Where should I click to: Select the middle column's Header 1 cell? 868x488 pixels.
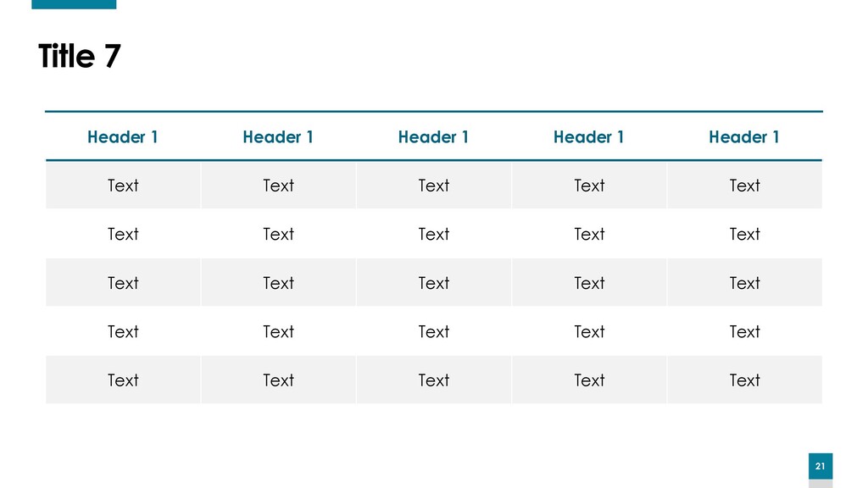(x=433, y=136)
